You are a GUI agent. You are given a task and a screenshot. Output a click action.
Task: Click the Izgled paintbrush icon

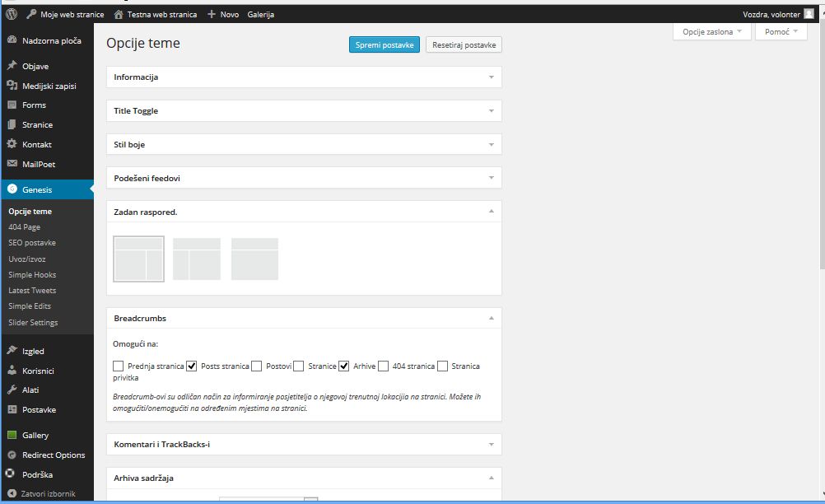click(12, 350)
